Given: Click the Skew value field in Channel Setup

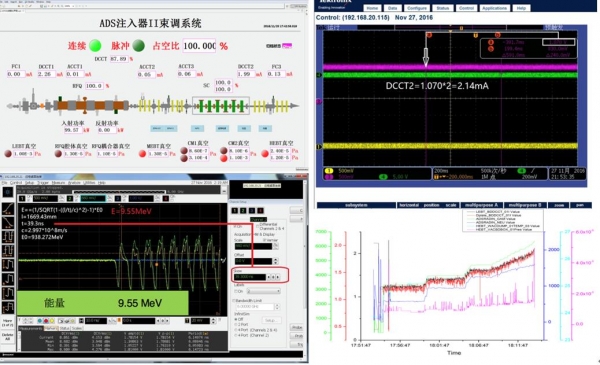Looking at the screenshot, I should pos(250,277).
